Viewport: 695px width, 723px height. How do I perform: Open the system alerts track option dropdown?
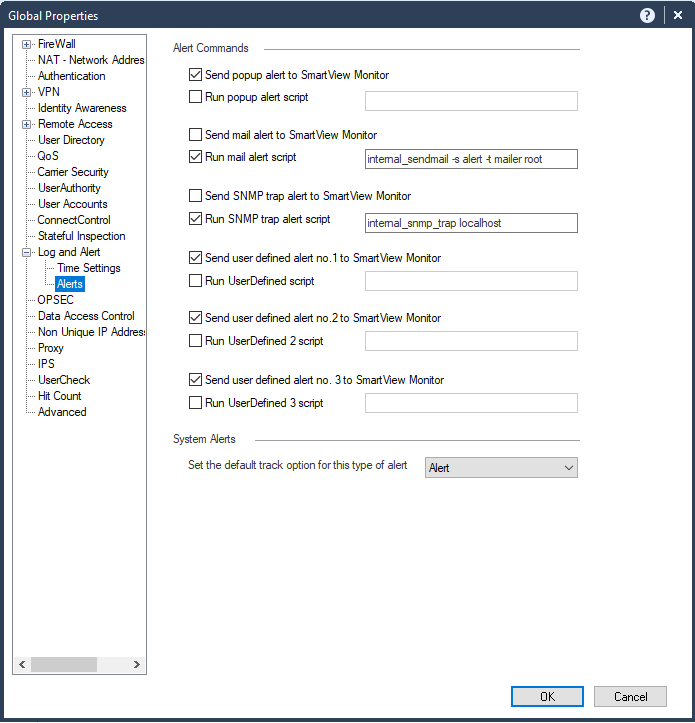tap(501, 468)
